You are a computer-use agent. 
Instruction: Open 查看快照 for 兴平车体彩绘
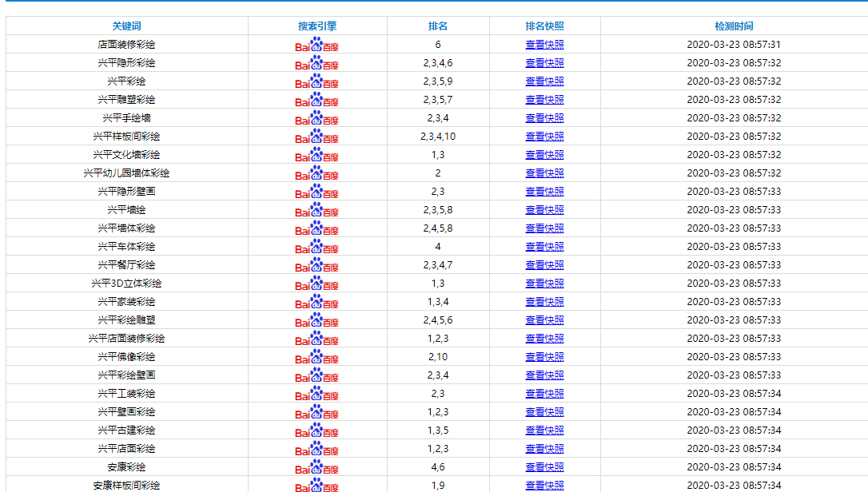(x=545, y=246)
